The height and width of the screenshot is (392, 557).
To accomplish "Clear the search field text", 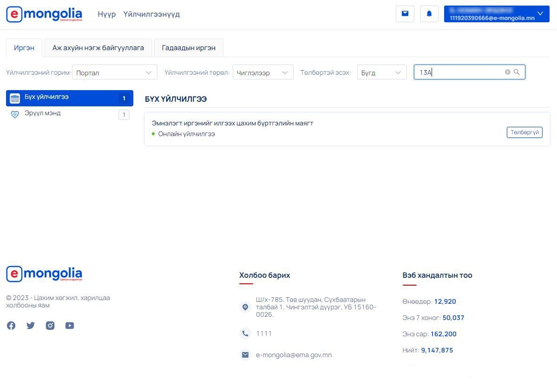I will (x=507, y=72).
